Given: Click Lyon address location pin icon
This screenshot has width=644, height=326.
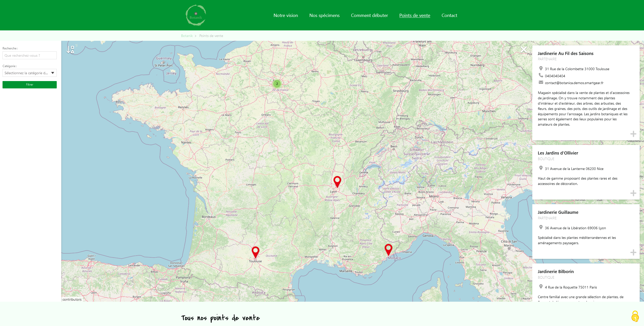Looking at the screenshot, I should tap(541, 227).
